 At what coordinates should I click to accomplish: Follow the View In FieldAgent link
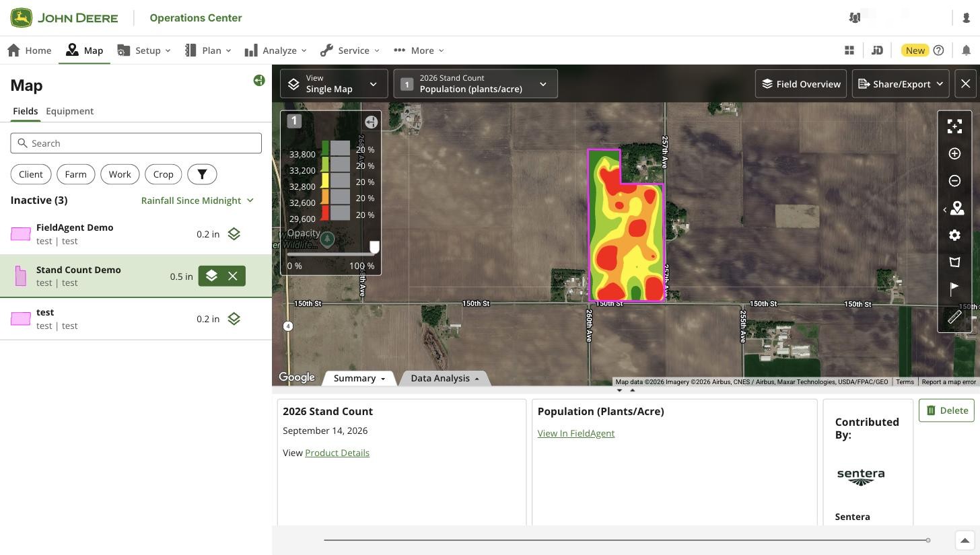576,433
